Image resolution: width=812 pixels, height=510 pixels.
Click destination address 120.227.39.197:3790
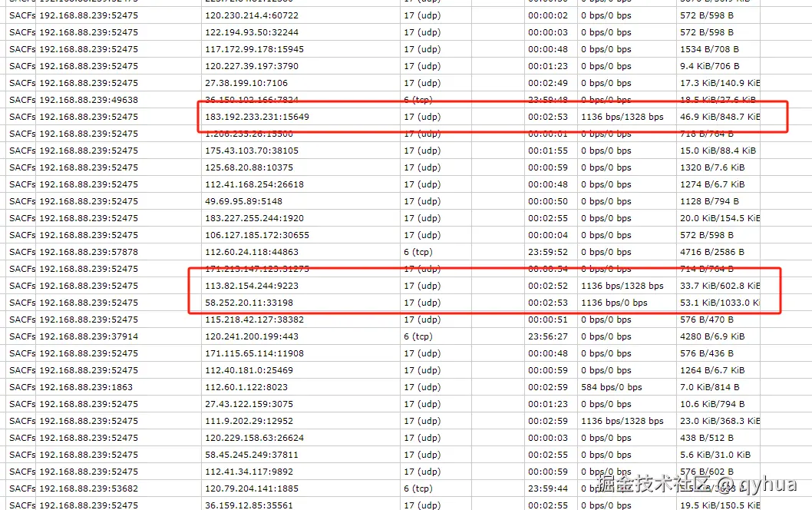(x=252, y=66)
